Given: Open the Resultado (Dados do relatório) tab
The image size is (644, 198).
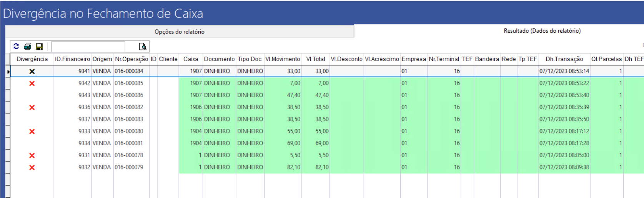Looking at the screenshot, I should click(542, 31).
